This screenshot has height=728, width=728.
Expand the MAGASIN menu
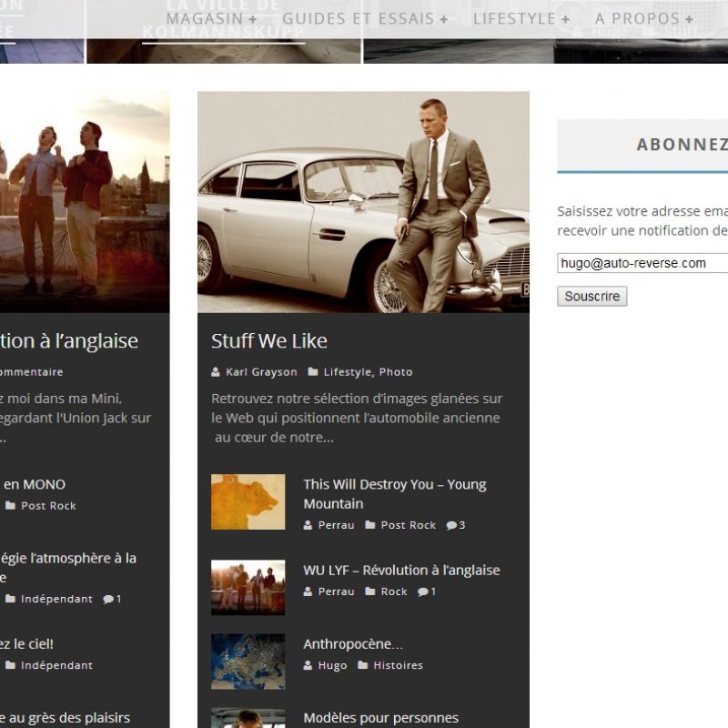(211, 18)
